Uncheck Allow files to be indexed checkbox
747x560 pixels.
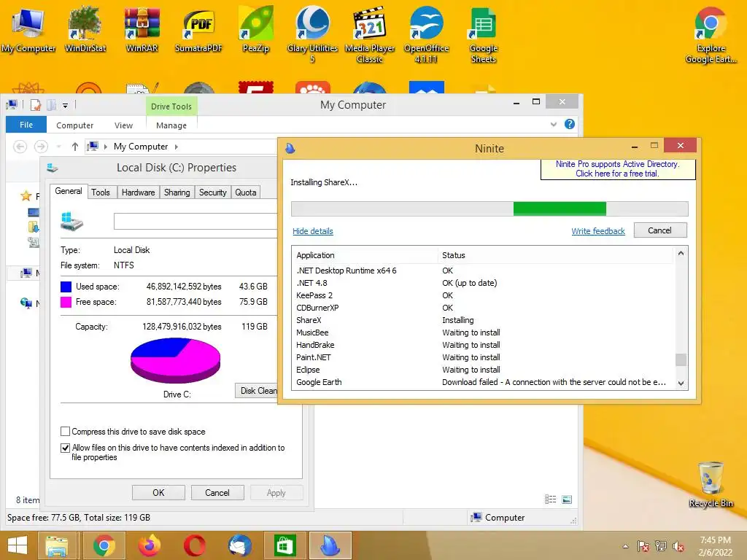click(65, 448)
